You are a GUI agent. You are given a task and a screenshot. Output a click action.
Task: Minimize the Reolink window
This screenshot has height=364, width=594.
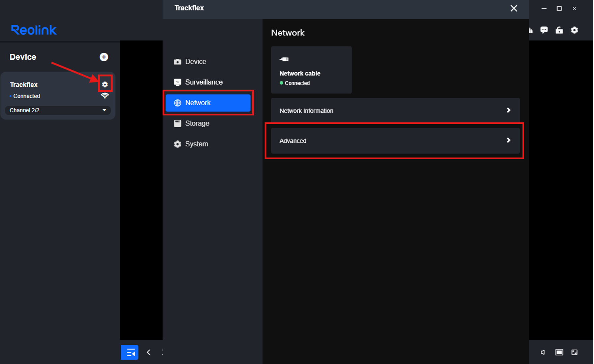544,8
